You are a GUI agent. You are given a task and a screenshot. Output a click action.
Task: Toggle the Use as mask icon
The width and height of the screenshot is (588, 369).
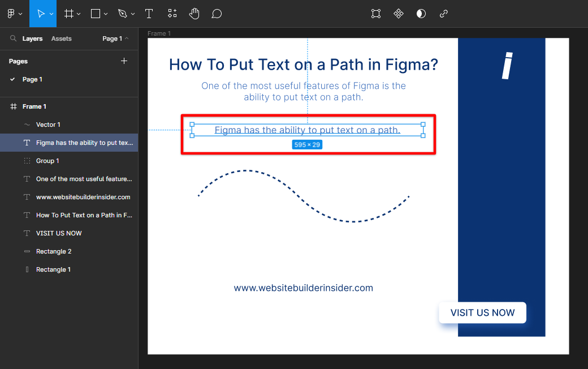tap(421, 14)
